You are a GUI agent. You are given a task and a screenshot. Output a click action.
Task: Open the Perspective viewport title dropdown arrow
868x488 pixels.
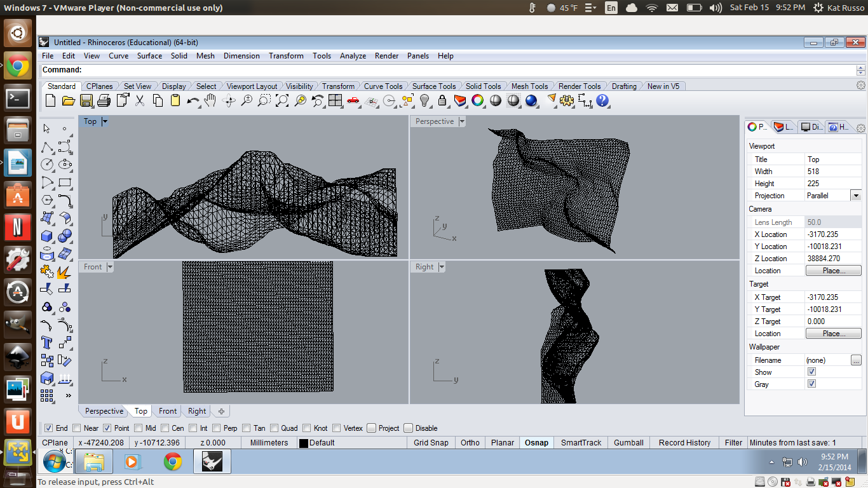point(462,121)
